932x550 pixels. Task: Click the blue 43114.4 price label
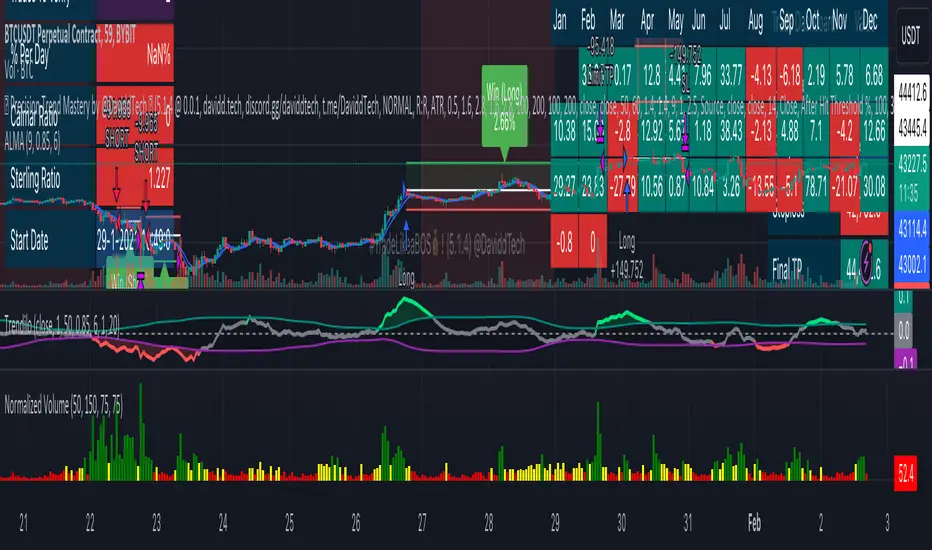point(912,228)
